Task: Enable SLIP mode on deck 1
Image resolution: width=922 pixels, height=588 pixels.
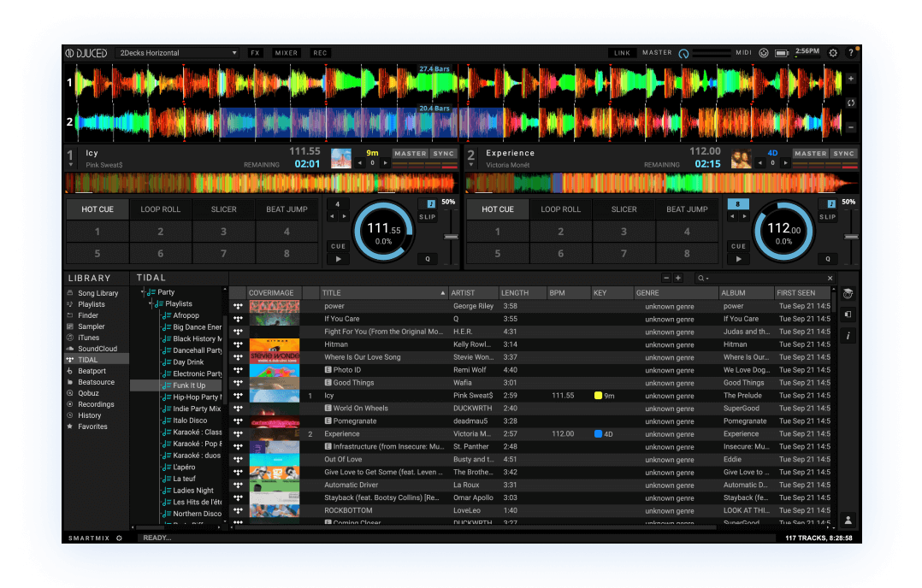Action: pos(428,217)
